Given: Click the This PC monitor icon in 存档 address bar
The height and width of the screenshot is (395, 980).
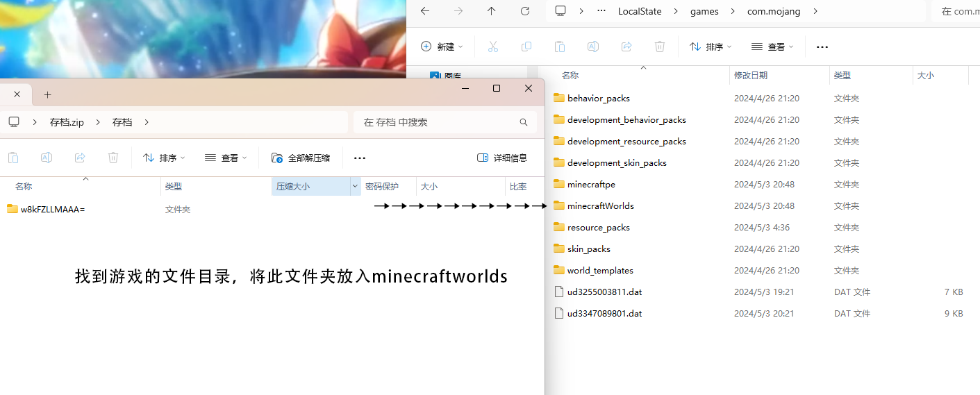Looking at the screenshot, I should pyautogui.click(x=14, y=121).
